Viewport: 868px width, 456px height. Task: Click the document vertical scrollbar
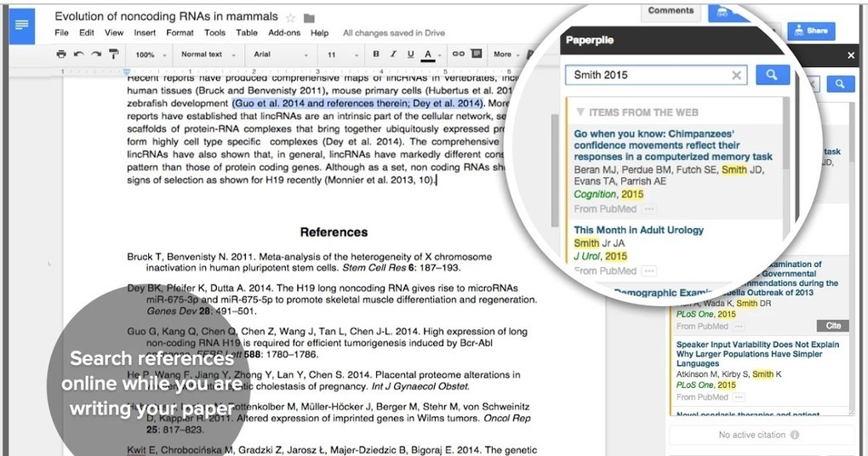click(x=555, y=170)
